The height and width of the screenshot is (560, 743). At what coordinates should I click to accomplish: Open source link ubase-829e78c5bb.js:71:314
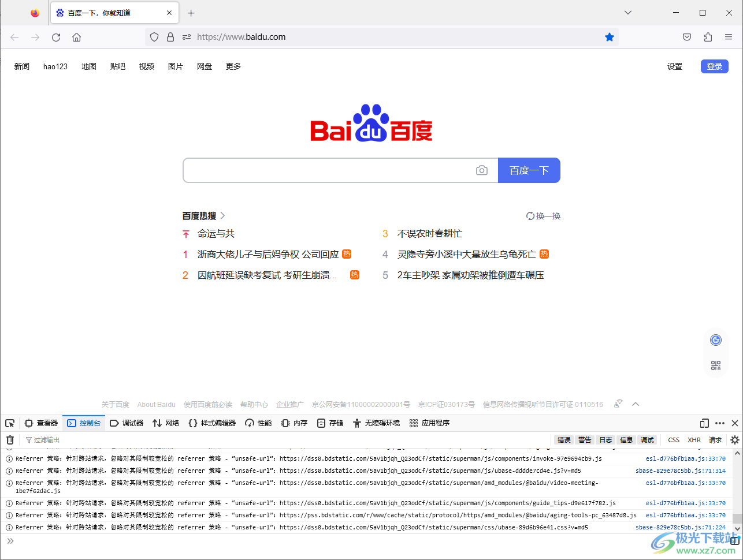(x=681, y=471)
